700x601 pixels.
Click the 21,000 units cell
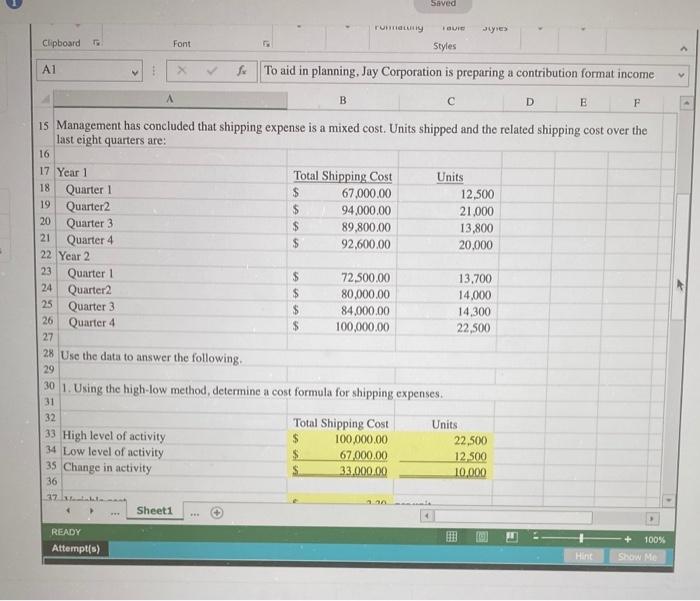pyautogui.click(x=450, y=211)
